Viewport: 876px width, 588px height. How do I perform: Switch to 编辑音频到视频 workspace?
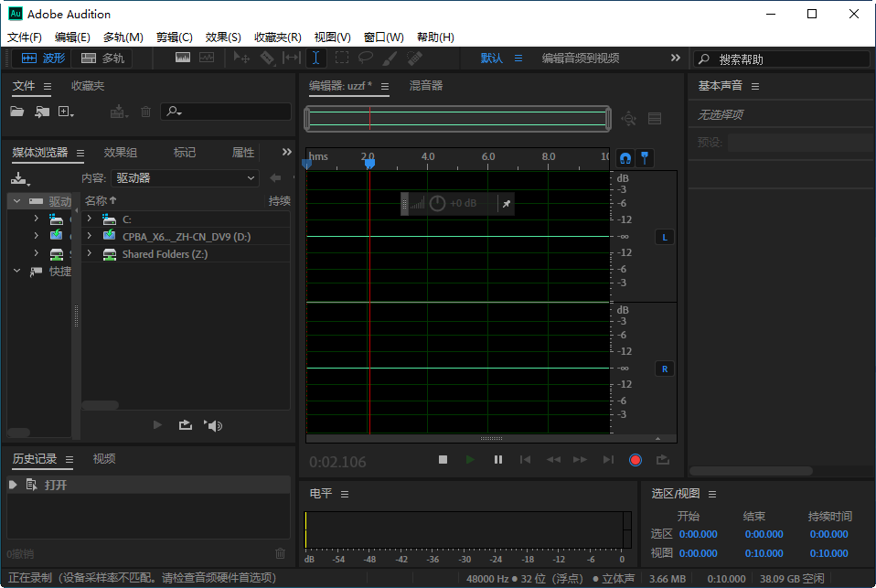(x=581, y=59)
